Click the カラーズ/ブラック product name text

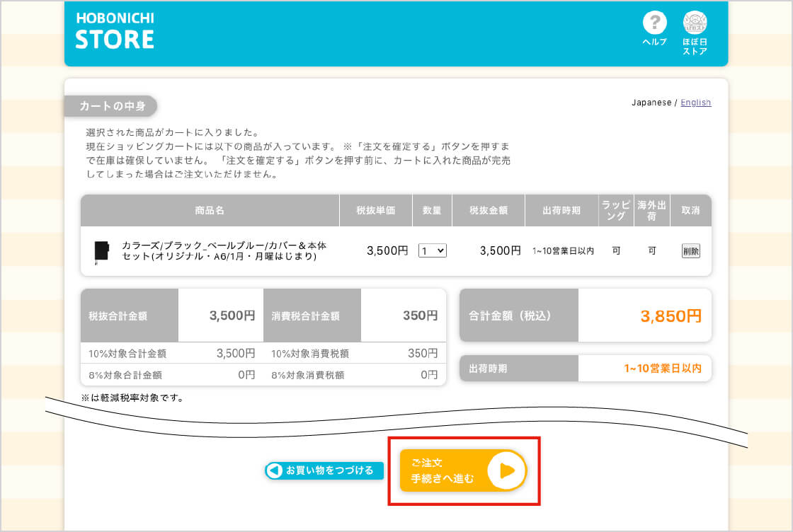pos(224,251)
